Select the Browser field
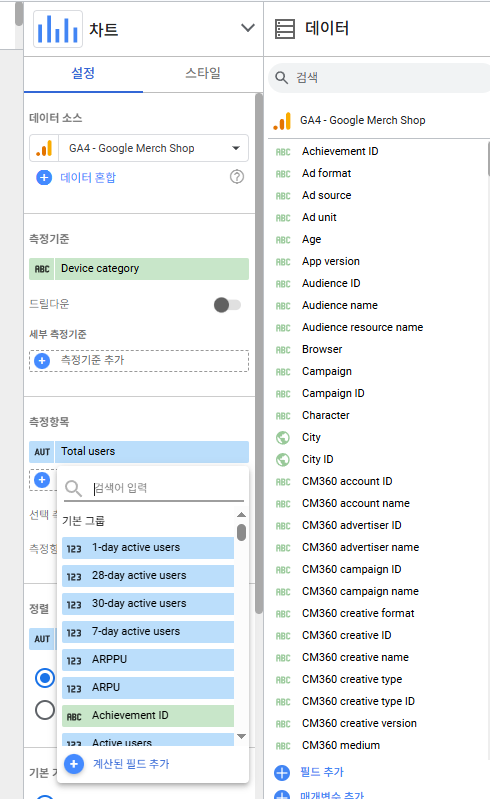The width and height of the screenshot is (490, 799). point(322,349)
